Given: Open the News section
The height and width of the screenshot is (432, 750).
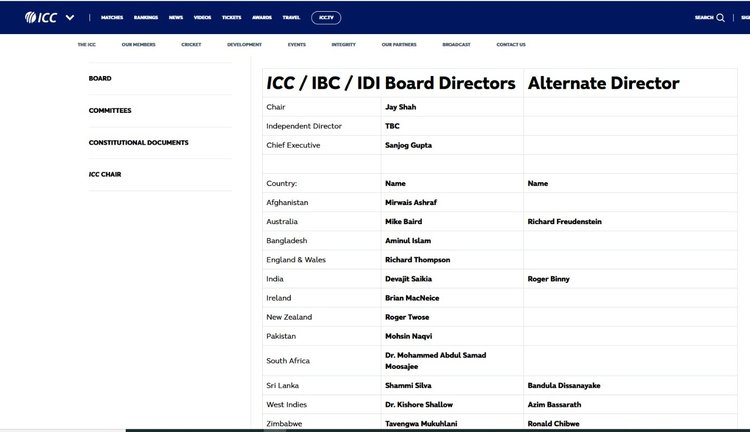Looking at the screenshot, I should click(176, 17).
